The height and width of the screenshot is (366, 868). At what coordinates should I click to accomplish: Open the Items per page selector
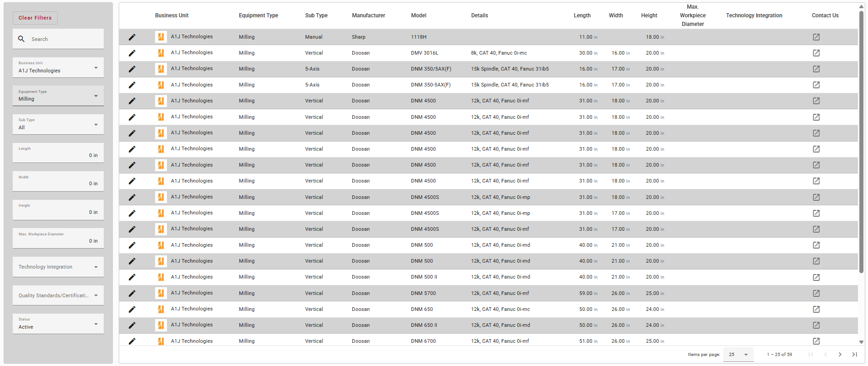[738, 354]
